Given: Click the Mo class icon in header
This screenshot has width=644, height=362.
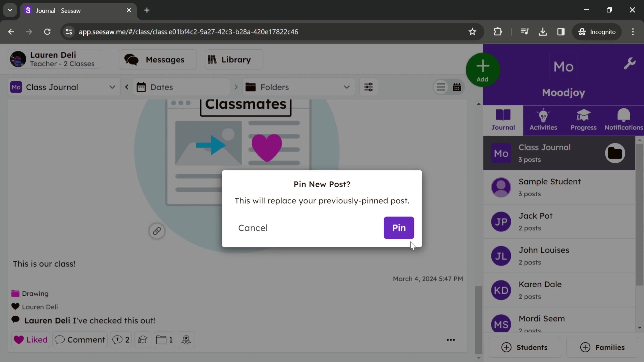Looking at the screenshot, I should pyautogui.click(x=563, y=67).
